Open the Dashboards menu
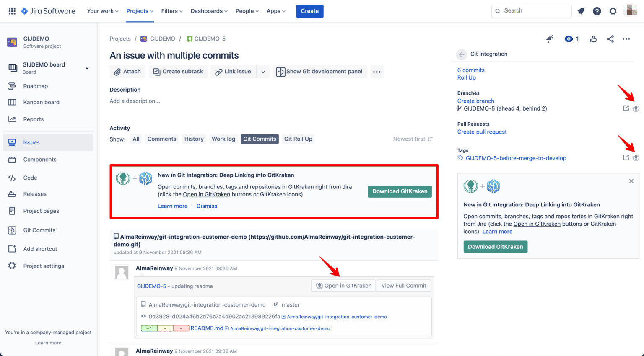 [x=208, y=11]
